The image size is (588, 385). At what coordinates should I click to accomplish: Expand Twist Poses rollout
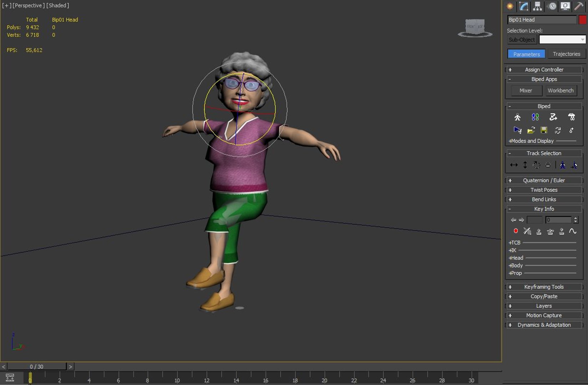pos(544,190)
